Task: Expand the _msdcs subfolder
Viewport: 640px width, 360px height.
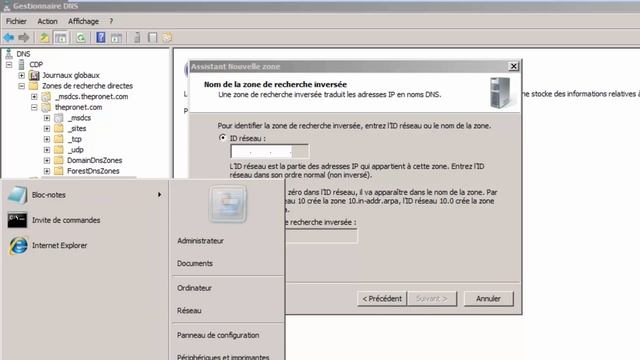Action: tap(47, 118)
